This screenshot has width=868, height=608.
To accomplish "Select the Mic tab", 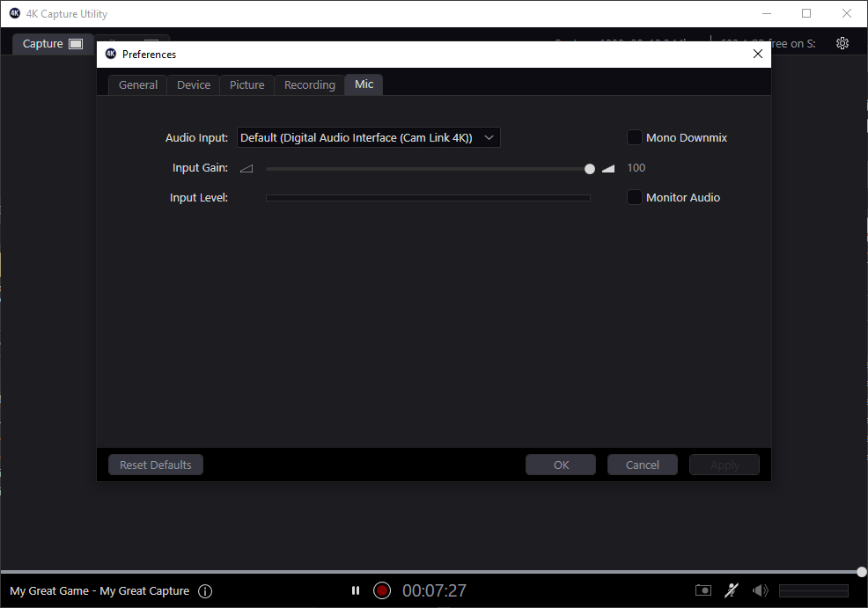I will pos(364,84).
